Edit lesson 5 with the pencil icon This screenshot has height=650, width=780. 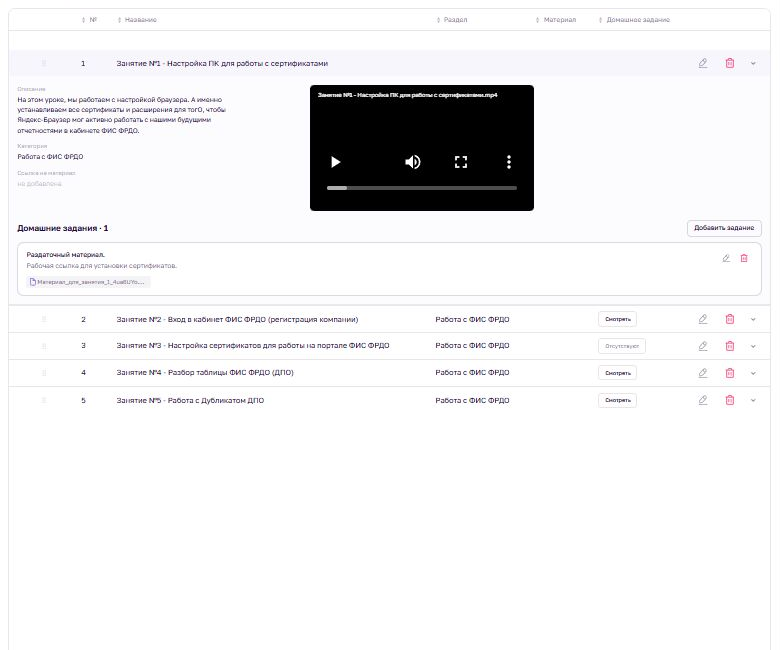coord(702,400)
